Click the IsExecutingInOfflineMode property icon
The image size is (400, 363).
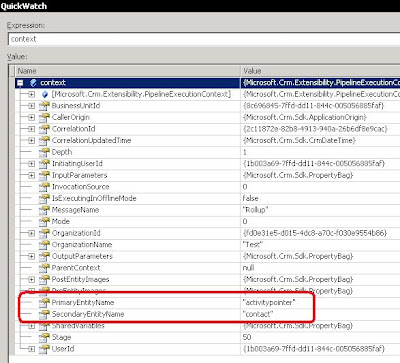44,199
